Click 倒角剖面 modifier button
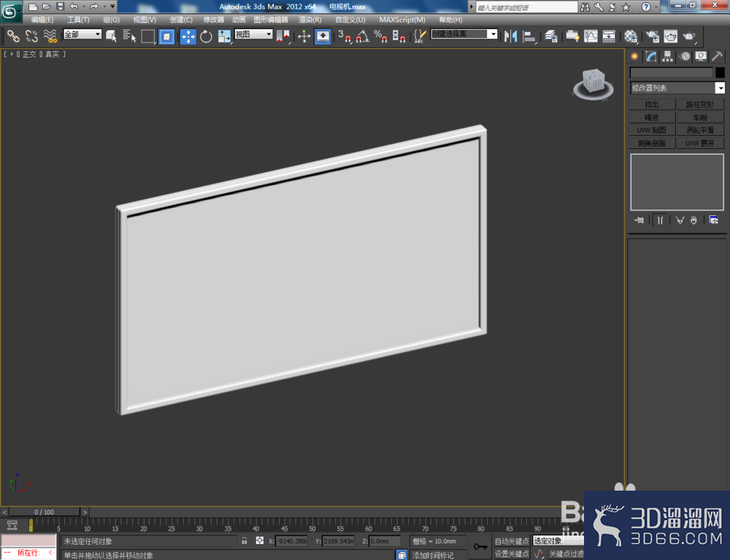The width and height of the screenshot is (730, 560). [652, 143]
